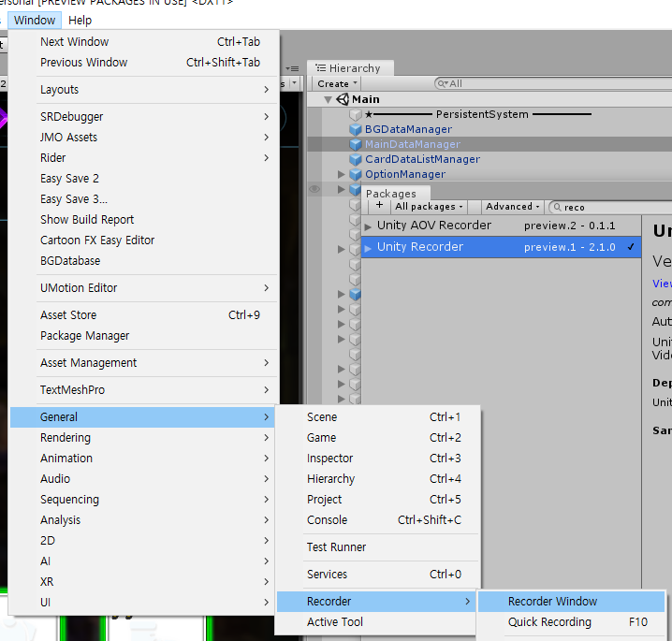Expand the Rendering submenu
This screenshot has height=641, width=672.
tap(143, 438)
